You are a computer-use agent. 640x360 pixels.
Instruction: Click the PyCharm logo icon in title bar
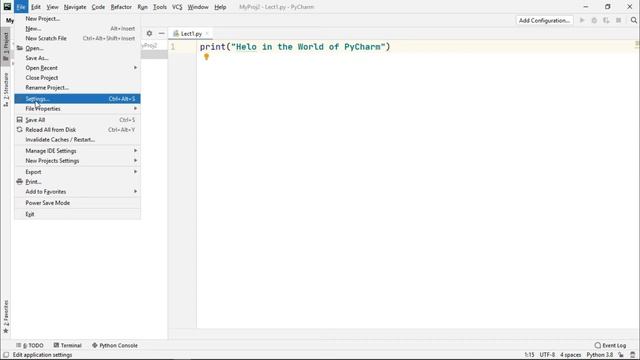coord(7,7)
